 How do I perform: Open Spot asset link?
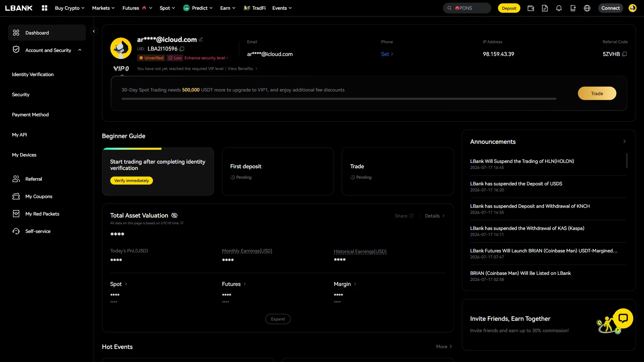[x=118, y=284]
